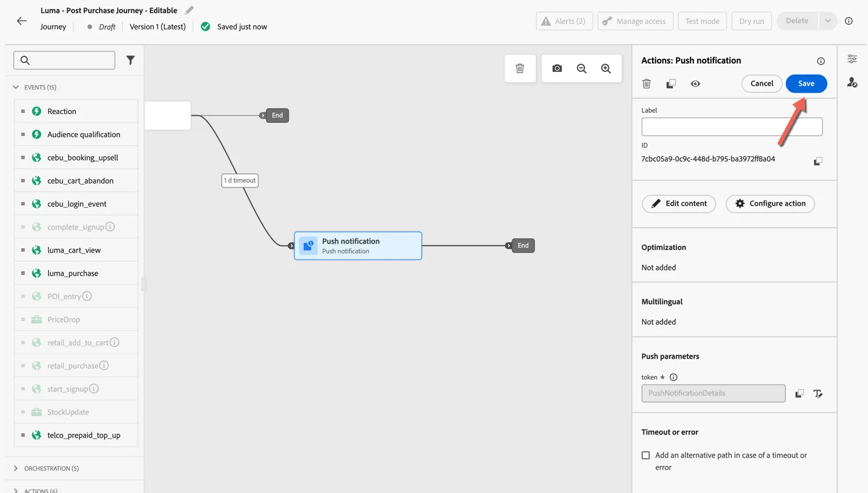The width and height of the screenshot is (868, 493).
Task: Select the Push notification node on canvas
Action: coord(358,246)
